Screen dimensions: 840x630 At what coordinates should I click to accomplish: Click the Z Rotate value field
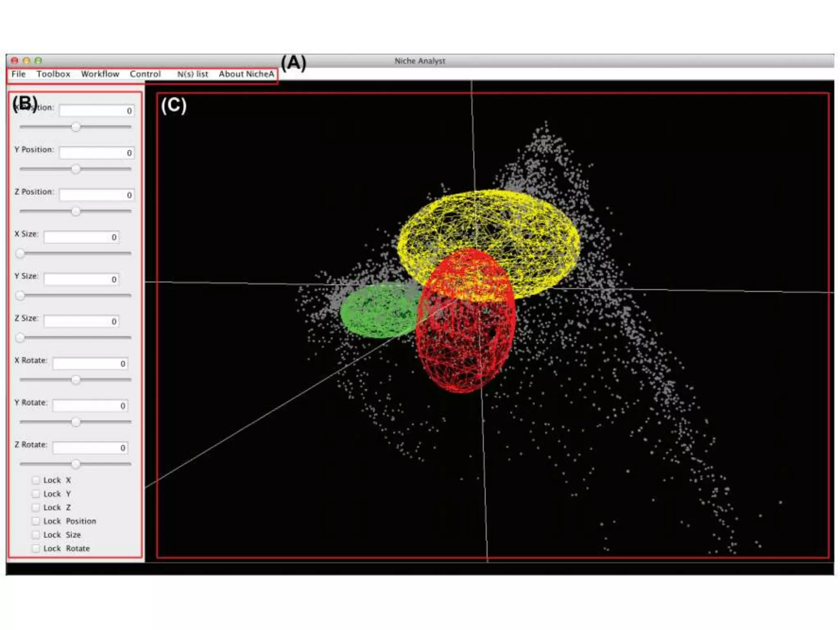tap(90, 448)
